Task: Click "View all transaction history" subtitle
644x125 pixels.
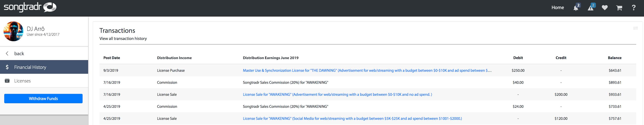Action: [x=123, y=38]
